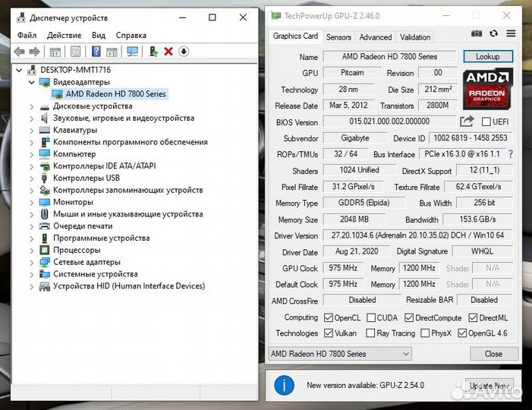Click the GPU-Z refresh icon
The width and height of the screenshot is (532, 410).
(494, 33)
